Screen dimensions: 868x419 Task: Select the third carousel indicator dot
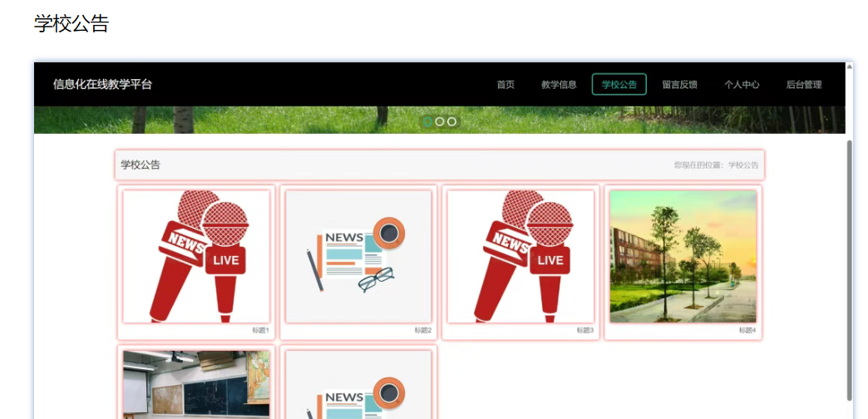(451, 121)
